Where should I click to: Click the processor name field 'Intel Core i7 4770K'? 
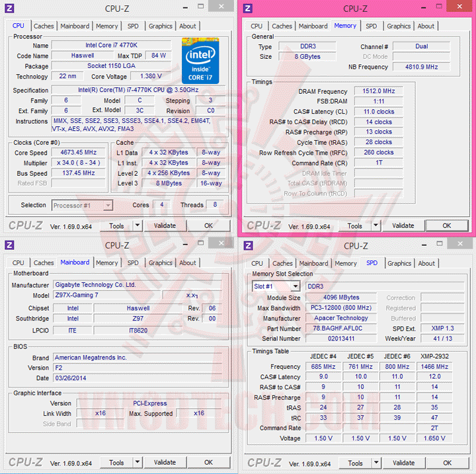112,45
